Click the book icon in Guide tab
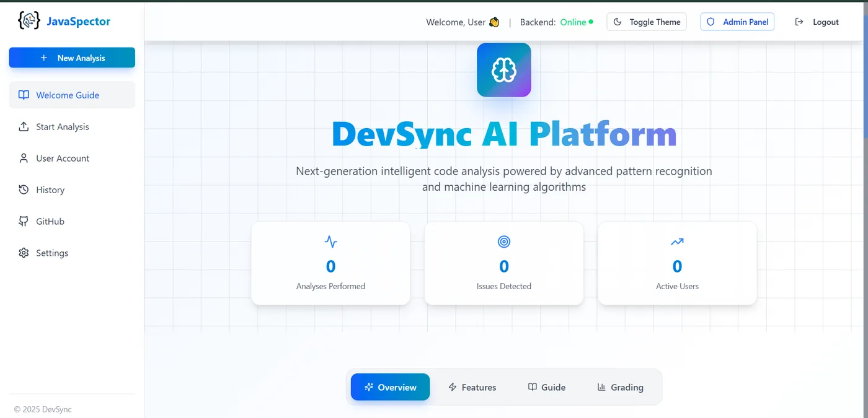Image resolution: width=868 pixels, height=418 pixels. click(x=532, y=387)
